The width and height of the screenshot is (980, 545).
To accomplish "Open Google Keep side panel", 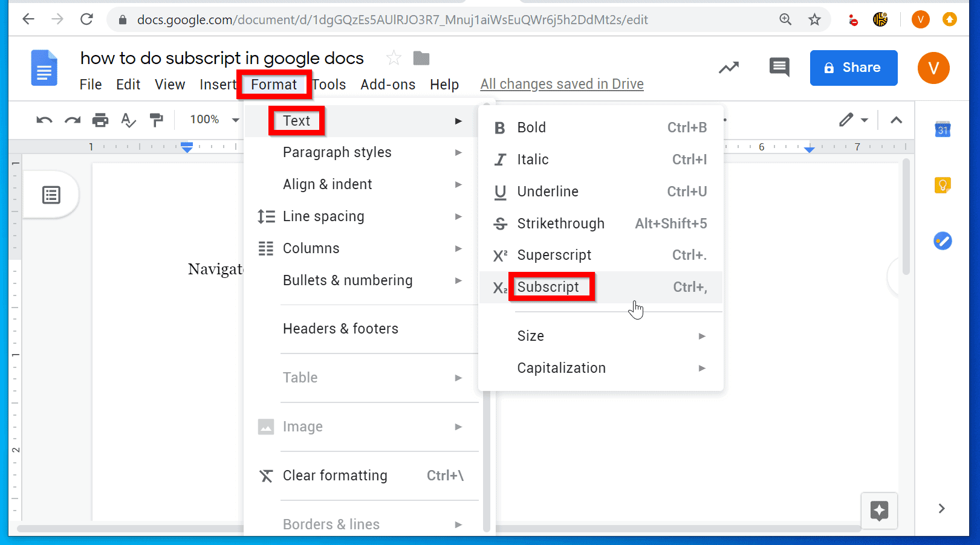I will [943, 185].
